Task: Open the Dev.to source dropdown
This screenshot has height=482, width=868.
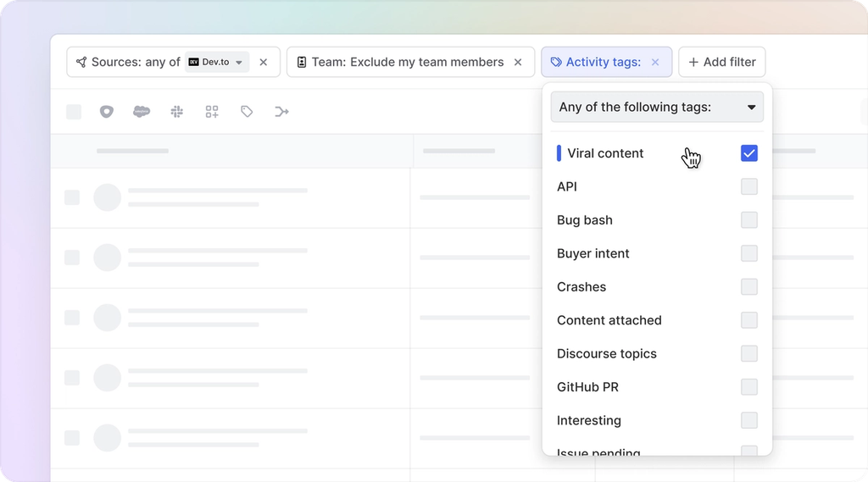Action: click(x=217, y=62)
